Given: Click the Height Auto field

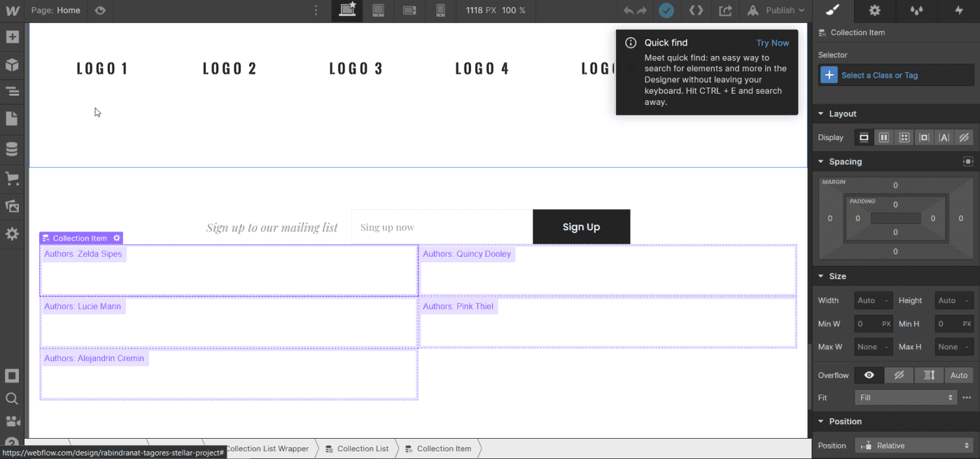Looking at the screenshot, I should click(954, 300).
